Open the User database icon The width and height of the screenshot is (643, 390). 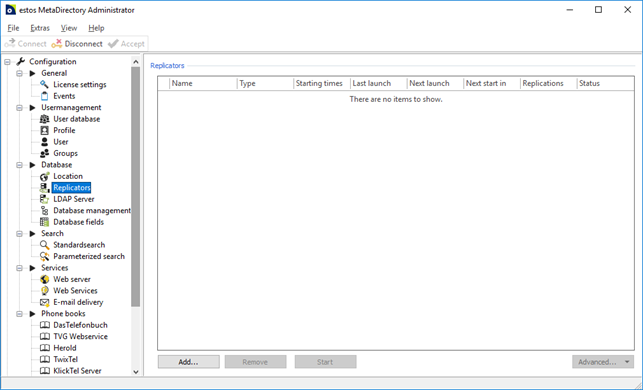click(x=44, y=119)
